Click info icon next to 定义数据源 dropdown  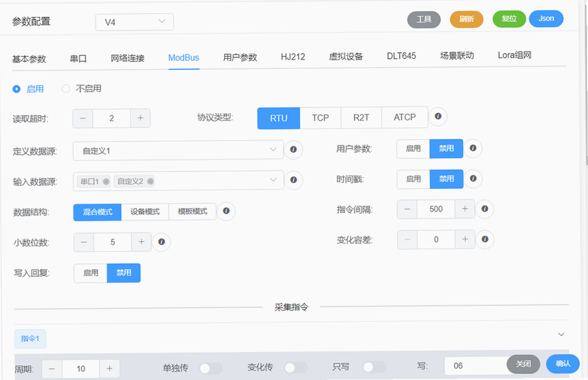click(x=293, y=149)
